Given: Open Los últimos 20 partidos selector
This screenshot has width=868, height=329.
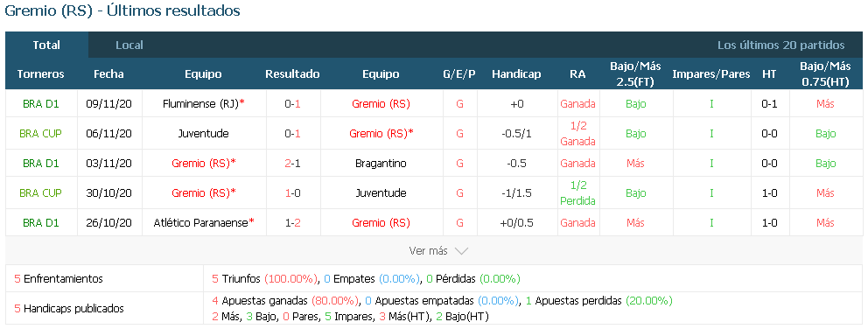Looking at the screenshot, I should (x=780, y=45).
